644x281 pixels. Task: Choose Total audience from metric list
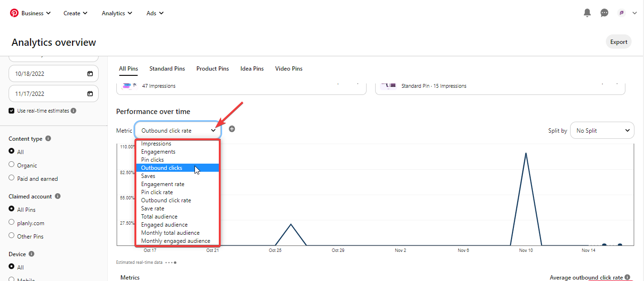[177, 217]
